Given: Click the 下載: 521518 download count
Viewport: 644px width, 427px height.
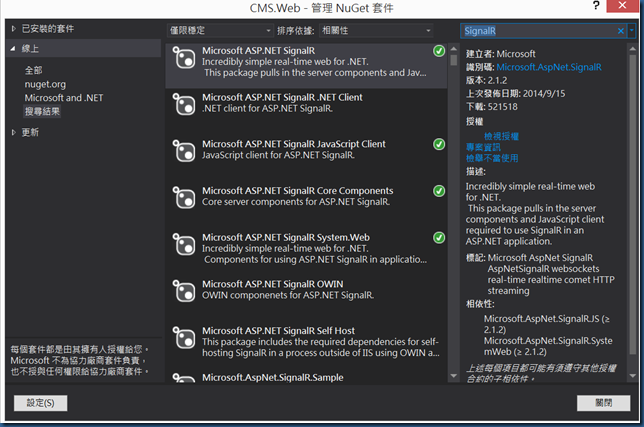Looking at the screenshot, I should pos(492,107).
